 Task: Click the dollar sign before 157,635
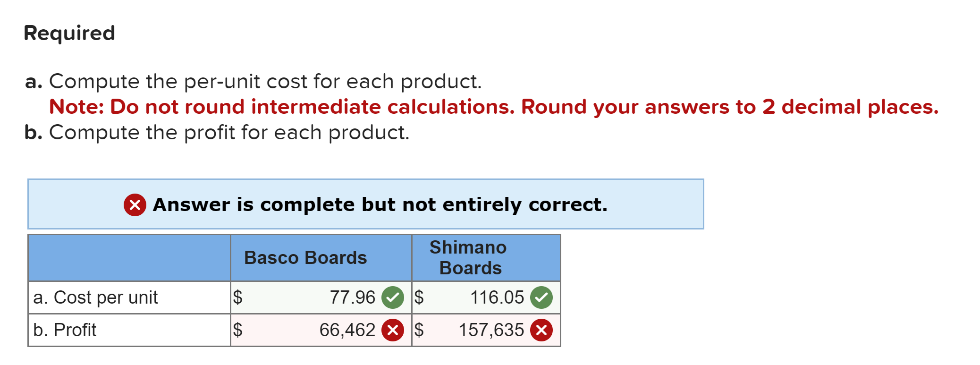pos(419,330)
